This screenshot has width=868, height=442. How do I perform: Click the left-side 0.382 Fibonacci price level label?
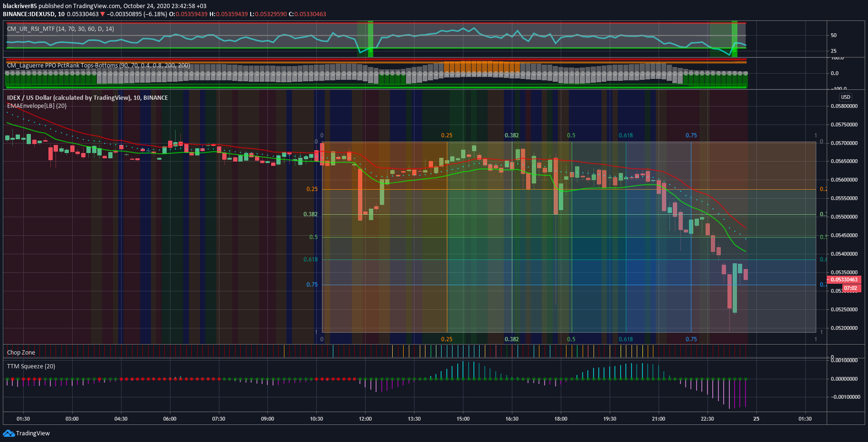tap(311, 214)
